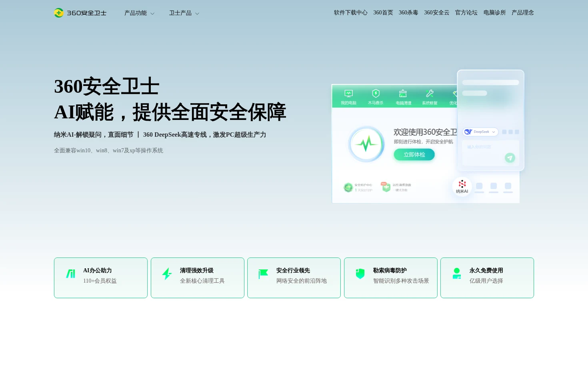This screenshot has height=369, width=588.
Task: Click the 木马查杀 shield icon in preview
Action: [376, 94]
